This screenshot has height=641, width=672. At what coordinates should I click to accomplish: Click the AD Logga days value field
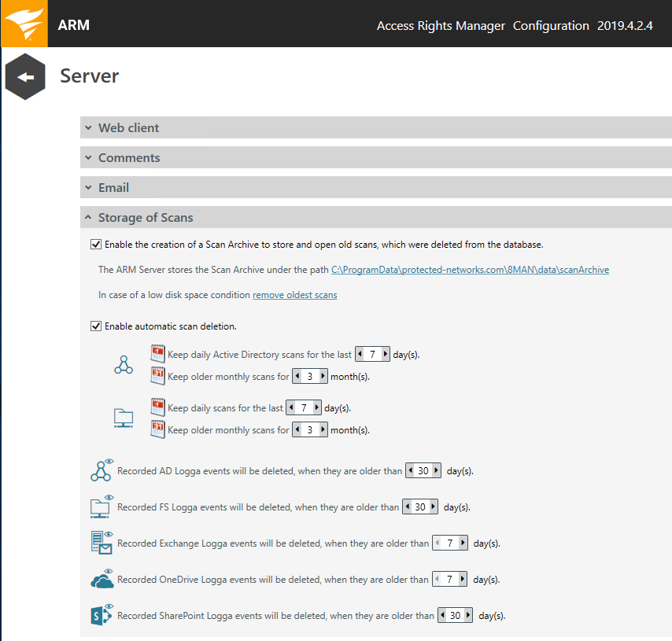pos(423,470)
